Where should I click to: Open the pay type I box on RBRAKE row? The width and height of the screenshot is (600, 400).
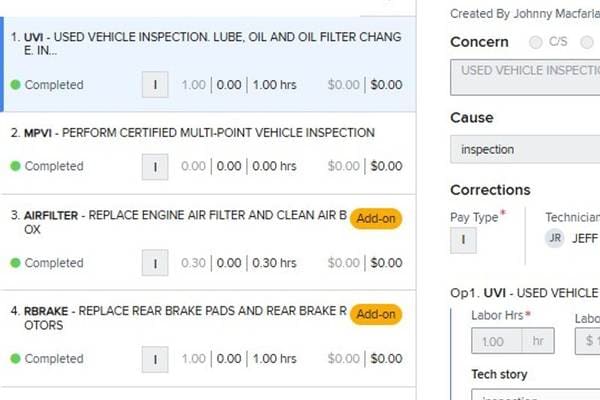155,359
